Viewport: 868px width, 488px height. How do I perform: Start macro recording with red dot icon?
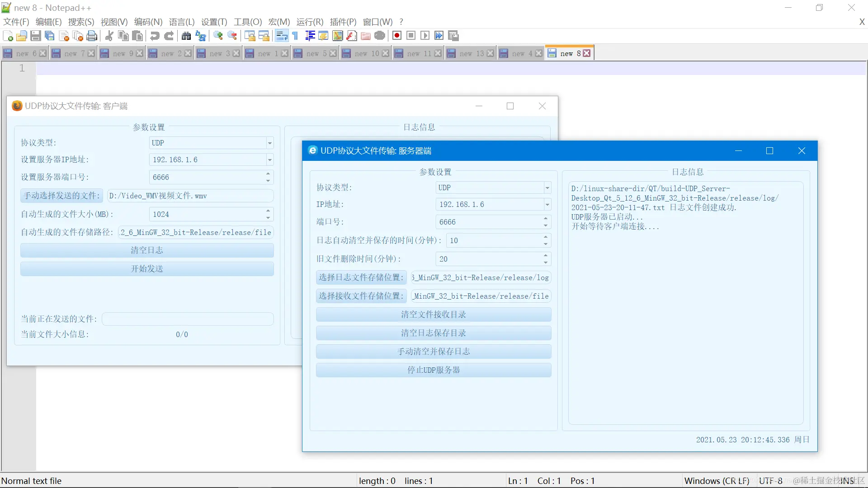[x=397, y=36]
